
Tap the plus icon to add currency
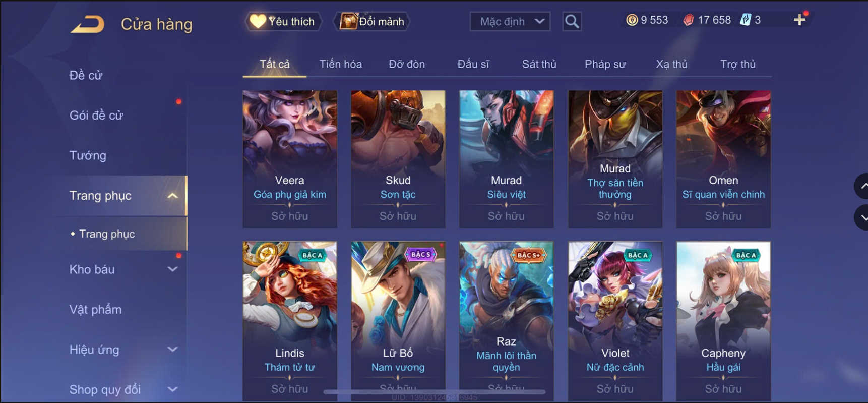click(799, 20)
